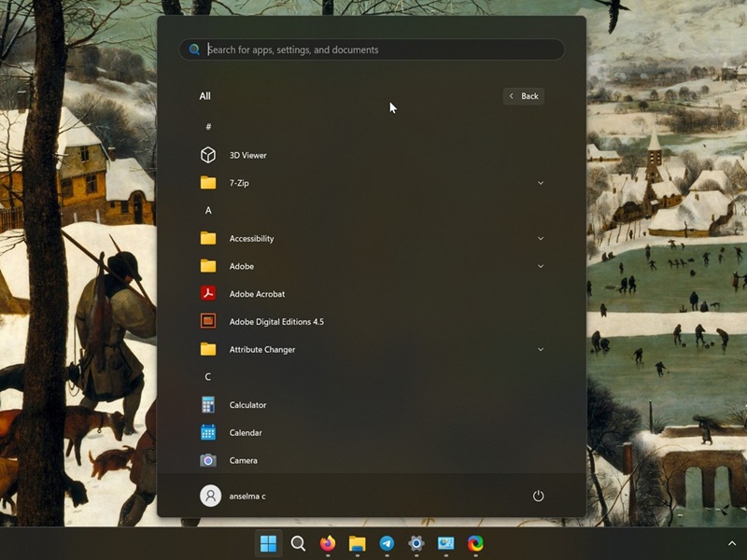Open Firefox from the taskbar
This screenshot has height=560, width=747.
[x=328, y=543]
